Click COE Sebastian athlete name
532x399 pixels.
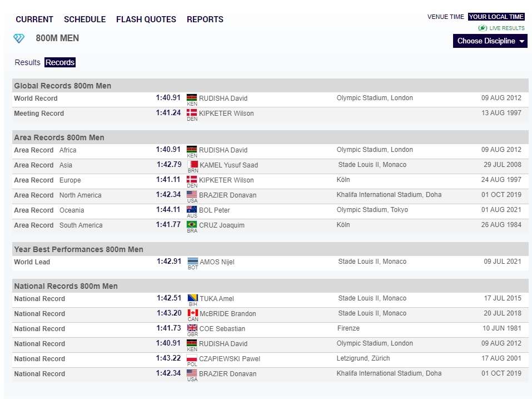coord(222,329)
